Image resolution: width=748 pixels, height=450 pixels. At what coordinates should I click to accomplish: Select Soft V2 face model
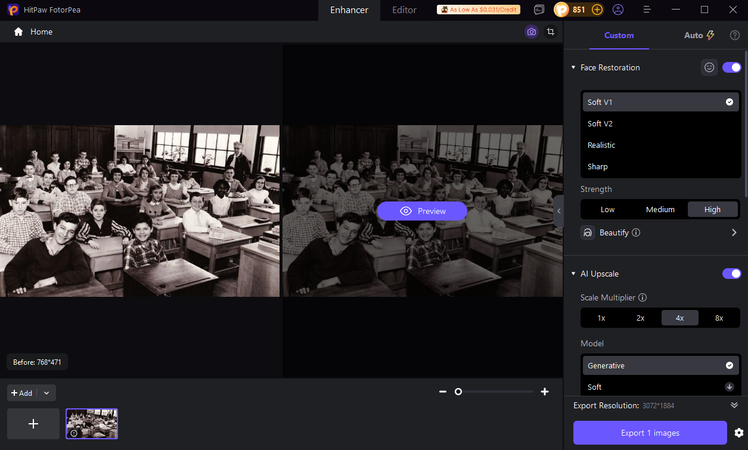click(660, 124)
